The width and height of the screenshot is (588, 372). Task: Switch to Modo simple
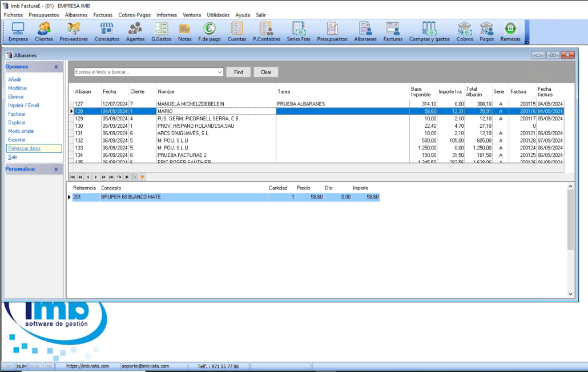point(21,131)
